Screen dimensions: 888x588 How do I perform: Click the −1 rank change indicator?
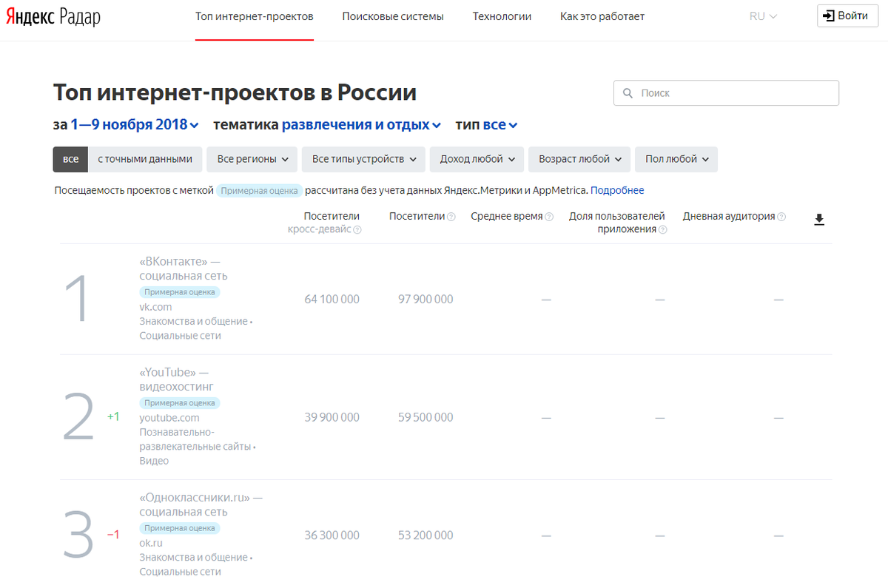point(113,535)
